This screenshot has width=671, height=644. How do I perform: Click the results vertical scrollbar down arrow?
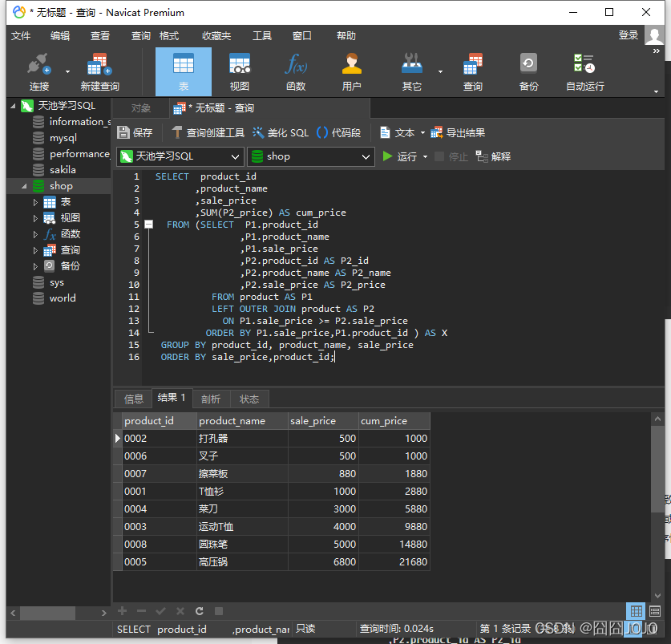(x=657, y=596)
